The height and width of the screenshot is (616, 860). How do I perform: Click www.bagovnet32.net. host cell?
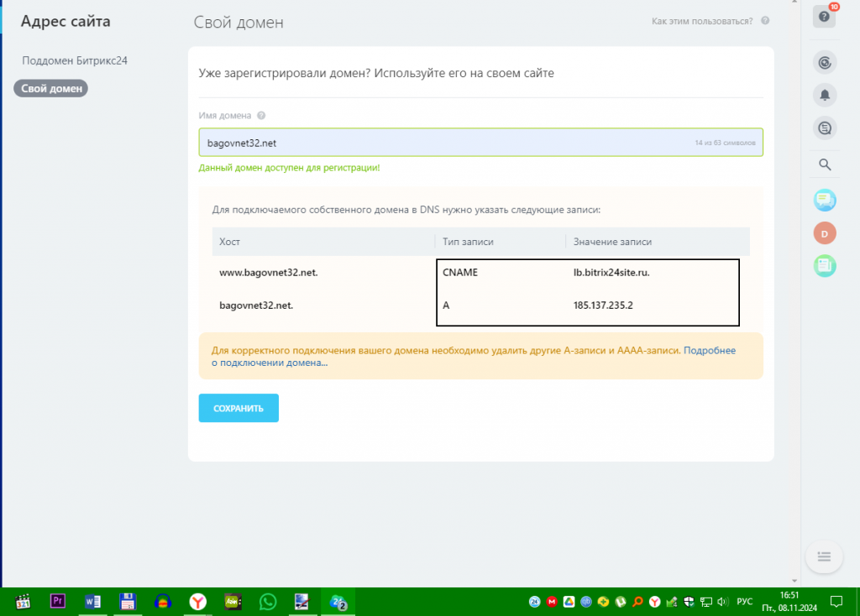[268, 273]
